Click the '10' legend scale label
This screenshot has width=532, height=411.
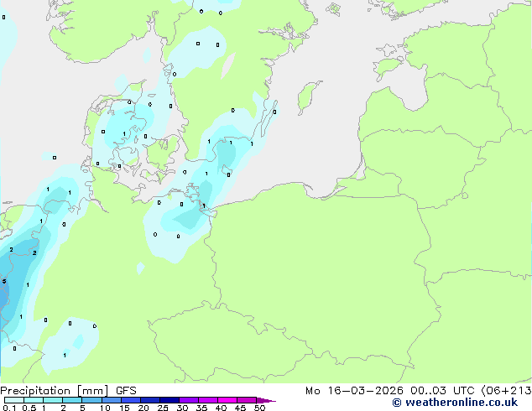tap(105, 408)
